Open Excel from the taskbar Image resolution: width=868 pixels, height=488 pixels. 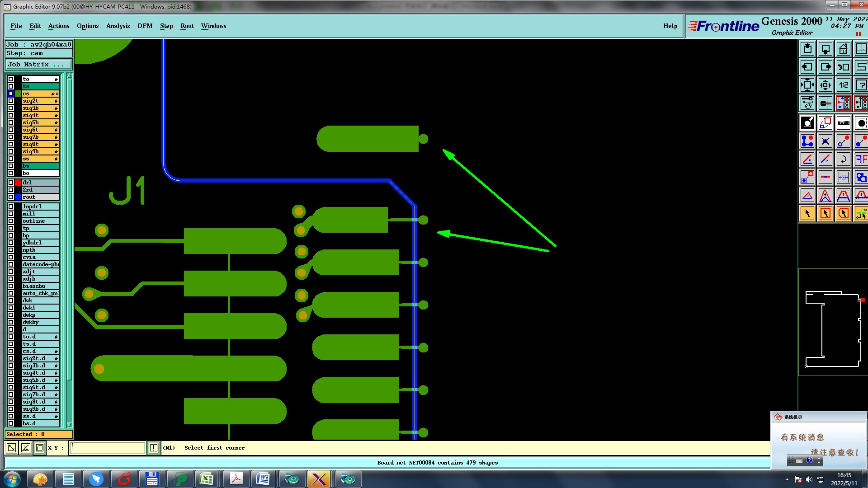click(x=207, y=479)
